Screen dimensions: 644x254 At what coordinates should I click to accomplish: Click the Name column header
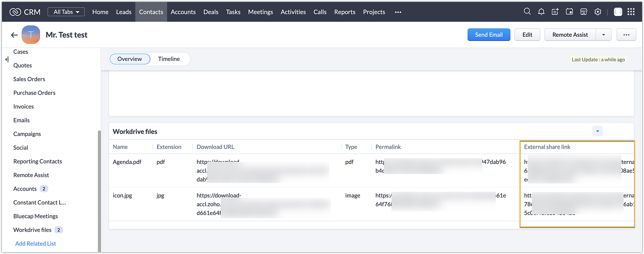pyautogui.click(x=120, y=147)
